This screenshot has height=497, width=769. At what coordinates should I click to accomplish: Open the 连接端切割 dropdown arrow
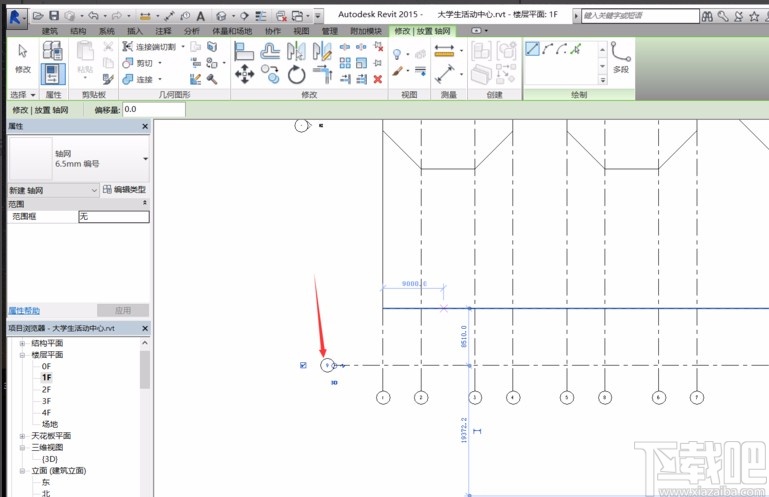[x=183, y=47]
